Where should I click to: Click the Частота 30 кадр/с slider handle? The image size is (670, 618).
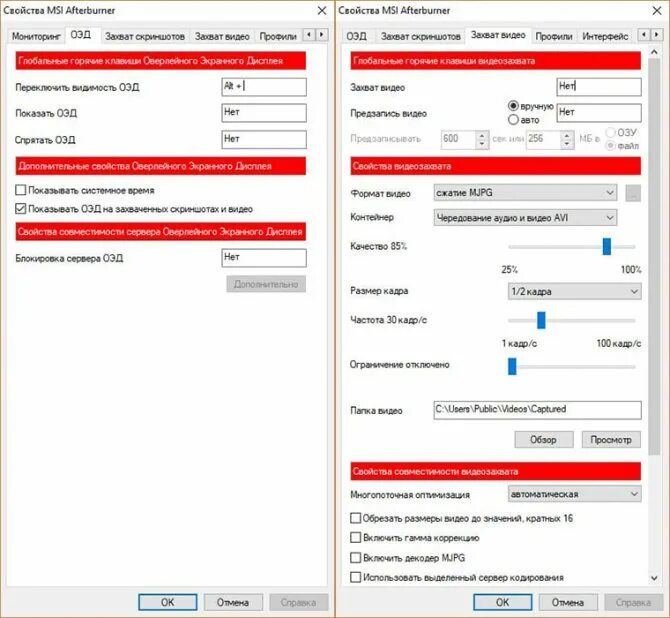point(541,320)
